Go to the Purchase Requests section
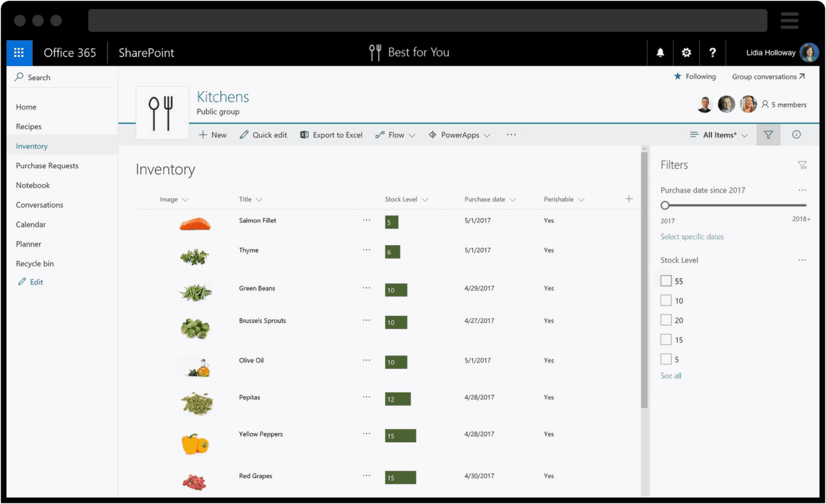The width and height of the screenshot is (826, 504). point(47,165)
